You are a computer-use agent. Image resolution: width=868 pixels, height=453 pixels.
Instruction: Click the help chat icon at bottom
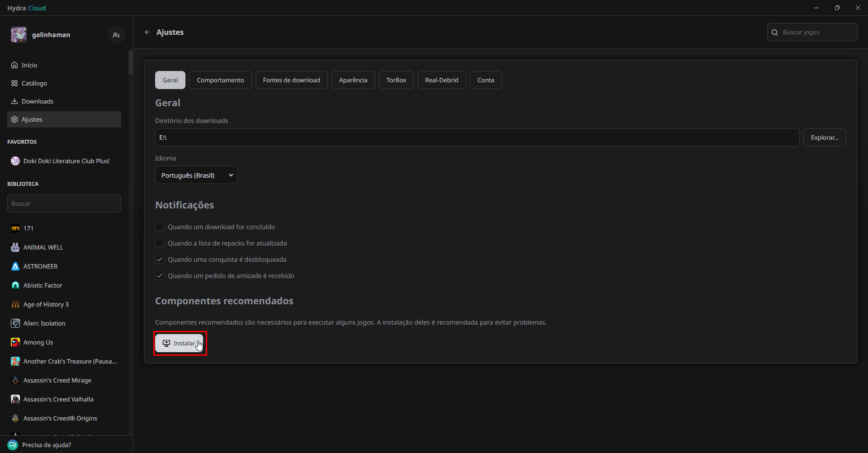pos(13,445)
